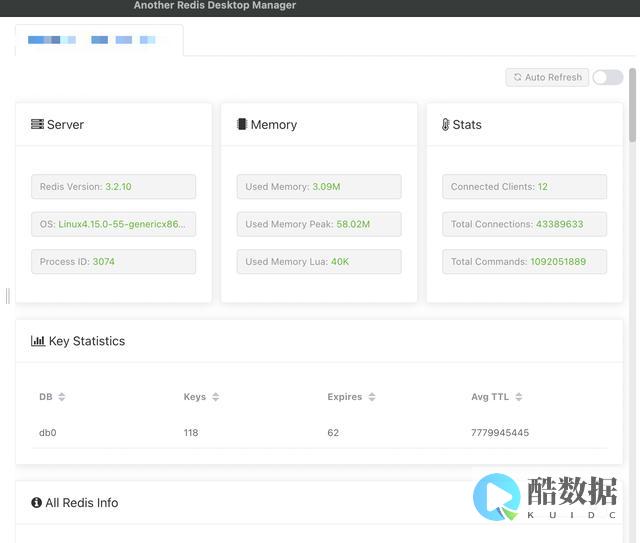Sort the table by Avg TTL column
The width and height of the screenshot is (640, 543).
[x=518, y=397]
